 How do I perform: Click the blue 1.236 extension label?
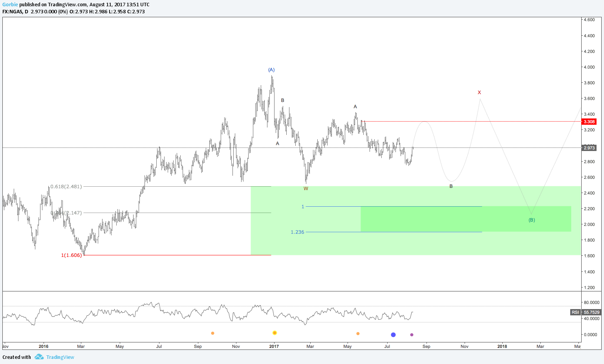pos(297,232)
